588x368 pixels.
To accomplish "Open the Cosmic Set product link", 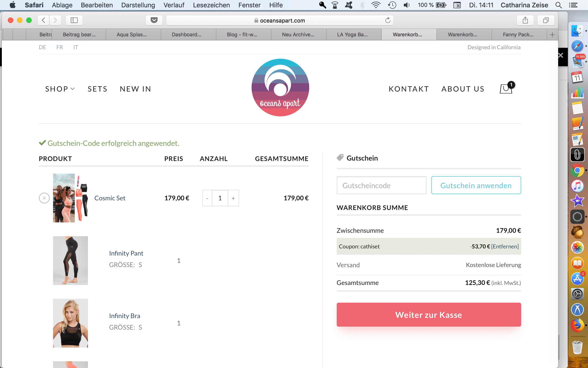I will tap(110, 198).
